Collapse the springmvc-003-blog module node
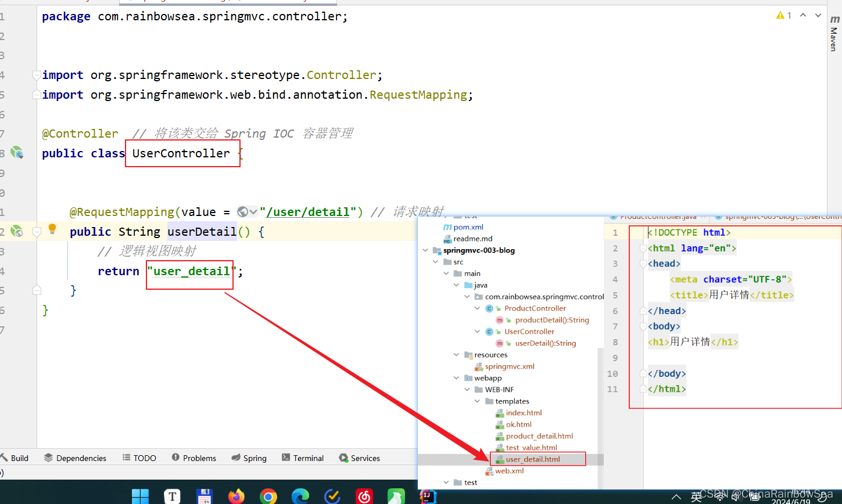842x504 pixels. click(425, 250)
